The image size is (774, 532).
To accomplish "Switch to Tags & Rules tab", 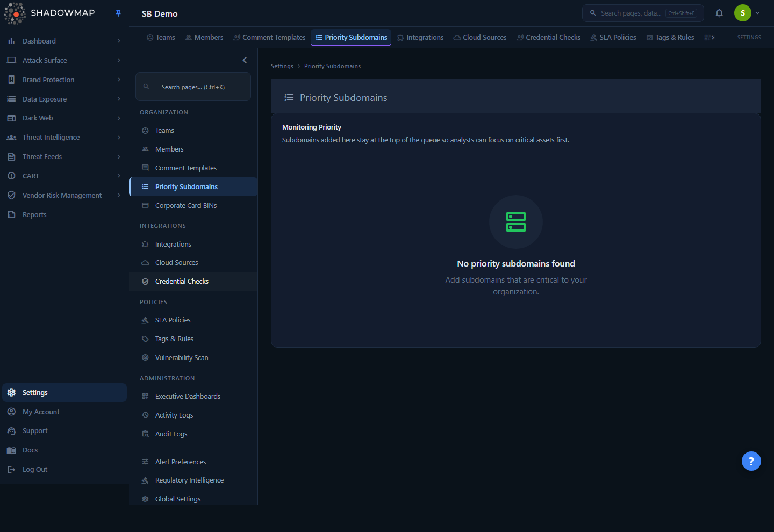I will click(670, 37).
